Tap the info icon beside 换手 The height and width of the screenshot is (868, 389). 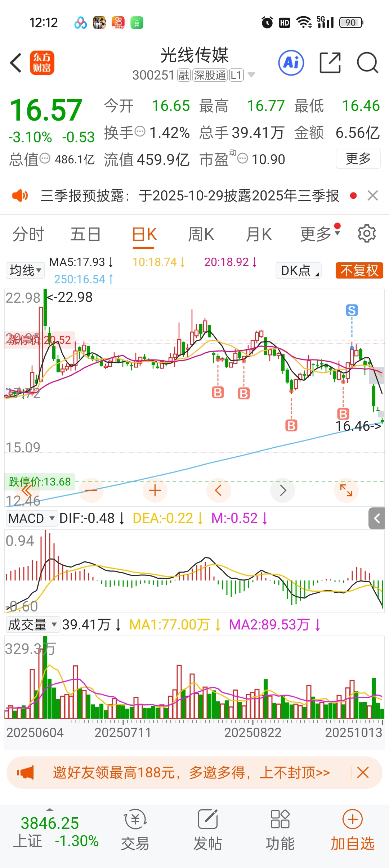[140, 132]
